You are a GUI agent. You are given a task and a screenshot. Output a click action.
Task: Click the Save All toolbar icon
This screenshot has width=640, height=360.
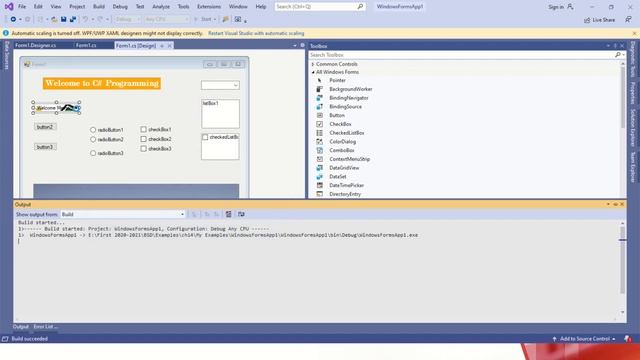73,19
